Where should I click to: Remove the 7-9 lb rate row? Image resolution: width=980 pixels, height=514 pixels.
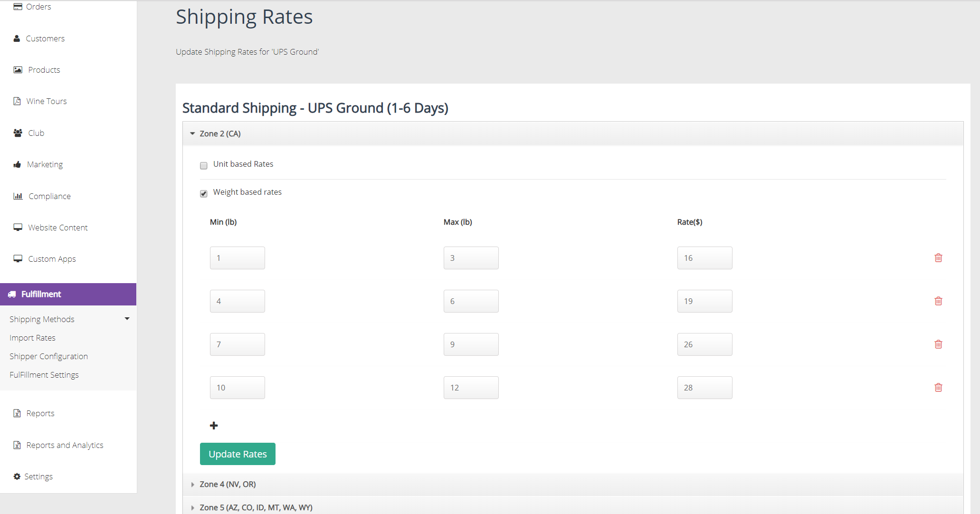(x=938, y=344)
